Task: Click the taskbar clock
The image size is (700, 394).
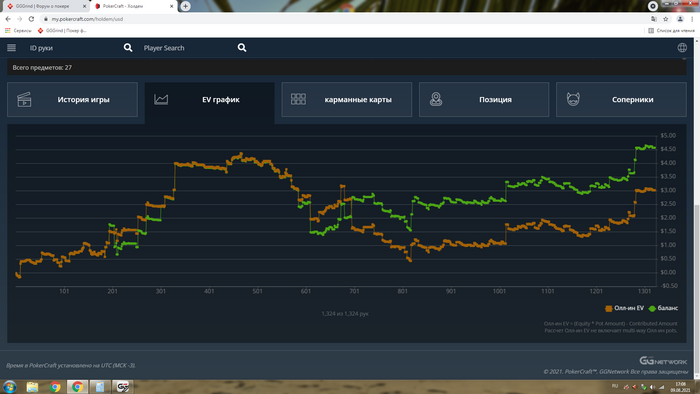Action: click(x=680, y=387)
